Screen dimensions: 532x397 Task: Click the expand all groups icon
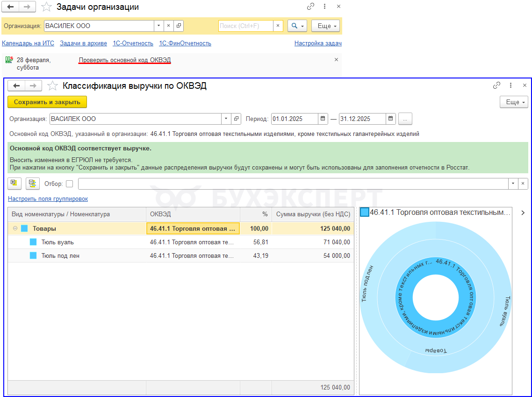click(13, 184)
